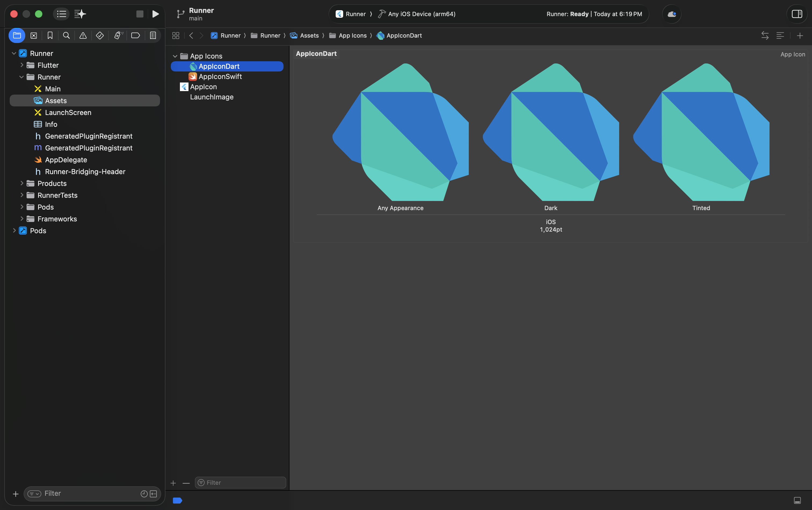Open the related items grid menu
Image resolution: width=812 pixels, height=510 pixels.
(x=176, y=35)
